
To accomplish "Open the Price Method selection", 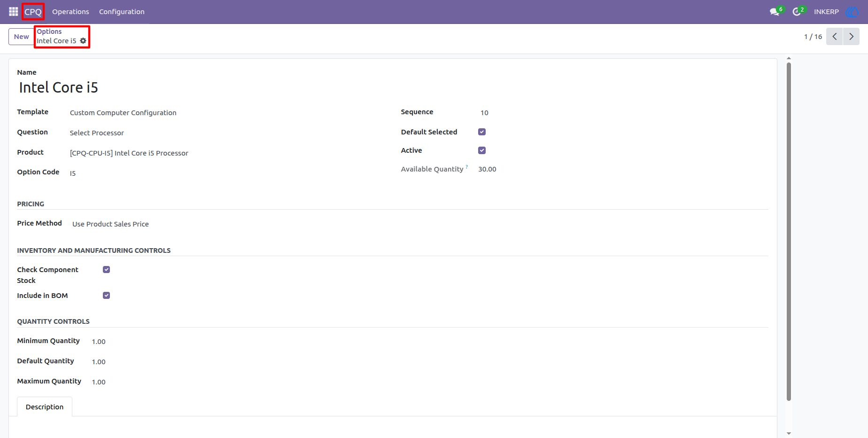I will [110, 224].
